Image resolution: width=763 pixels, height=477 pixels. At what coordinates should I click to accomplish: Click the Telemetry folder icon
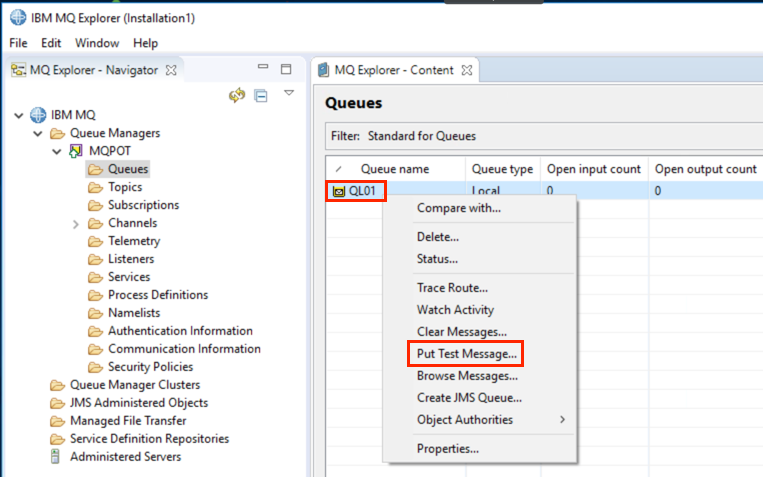point(95,241)
